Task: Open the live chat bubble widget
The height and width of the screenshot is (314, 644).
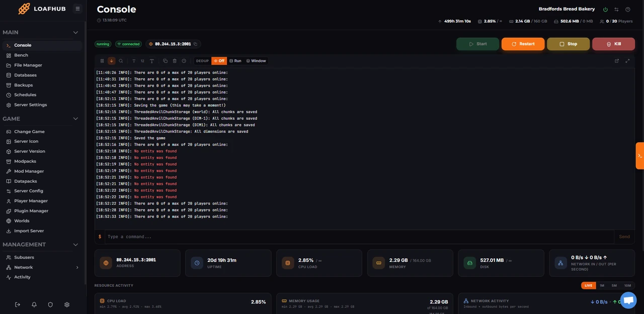Action: pos(628,300)
